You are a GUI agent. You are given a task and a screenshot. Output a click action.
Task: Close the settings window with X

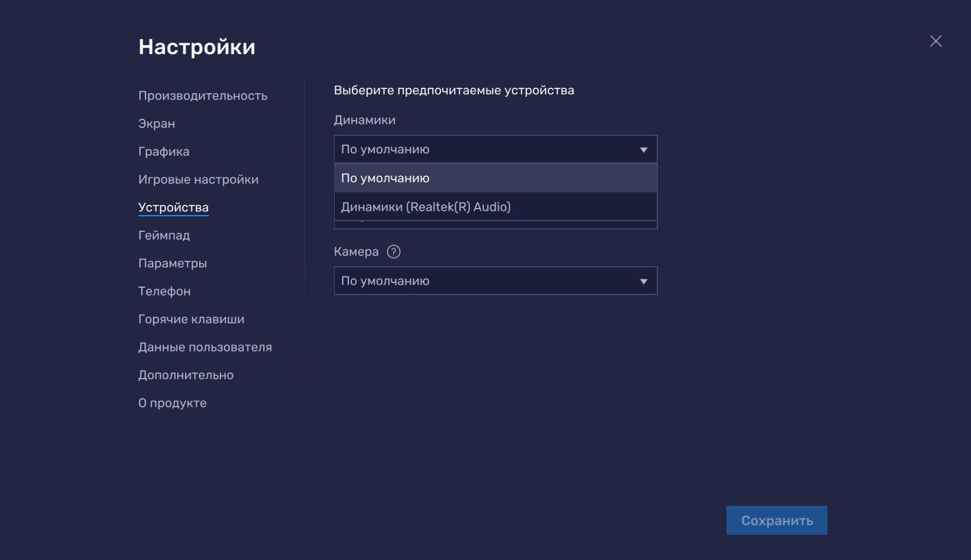pos(936,41)
